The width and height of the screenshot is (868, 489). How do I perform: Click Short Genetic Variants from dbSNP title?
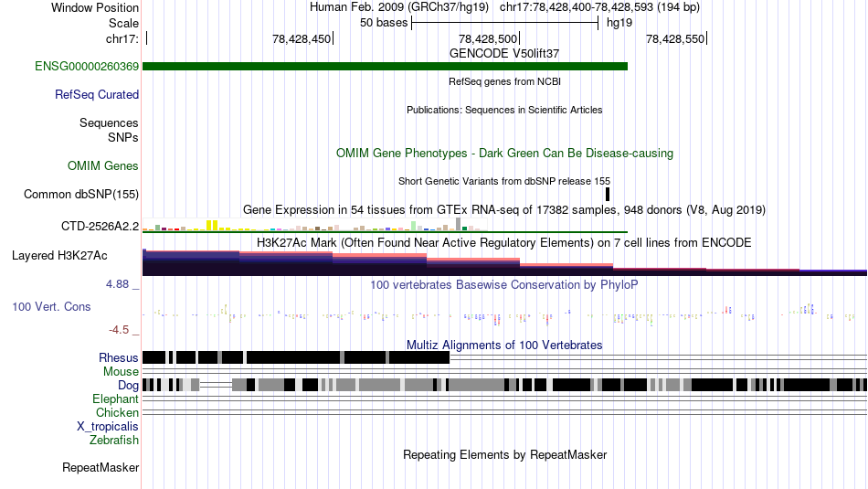pos(504,182)
